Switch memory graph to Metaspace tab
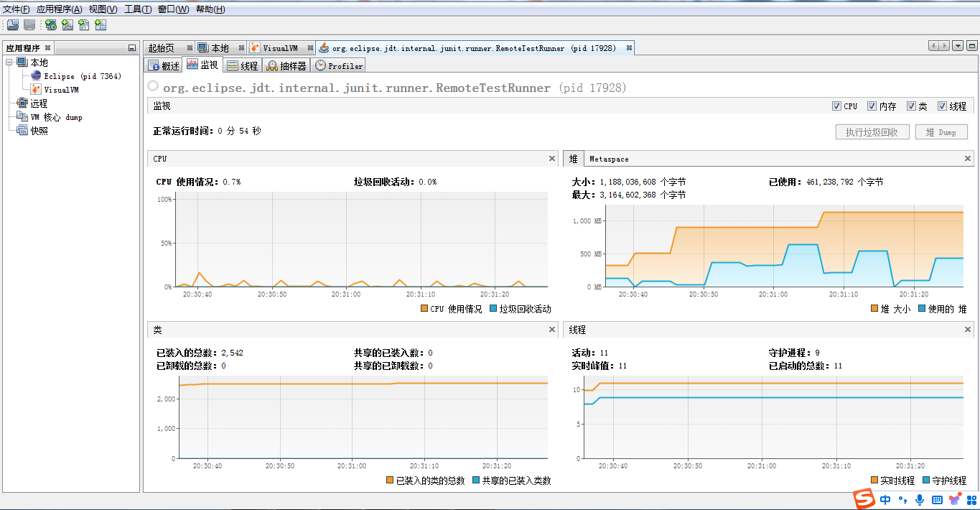980x510 pixels. pyautogui.click(x=609, y=159)
